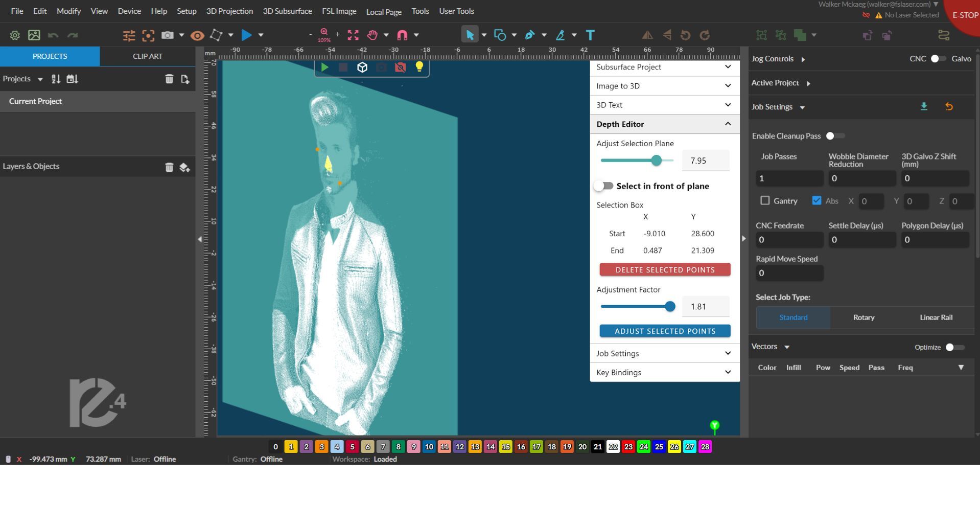
Task: Expand the Image to 3D panel
Action: (x=728, y=86)
